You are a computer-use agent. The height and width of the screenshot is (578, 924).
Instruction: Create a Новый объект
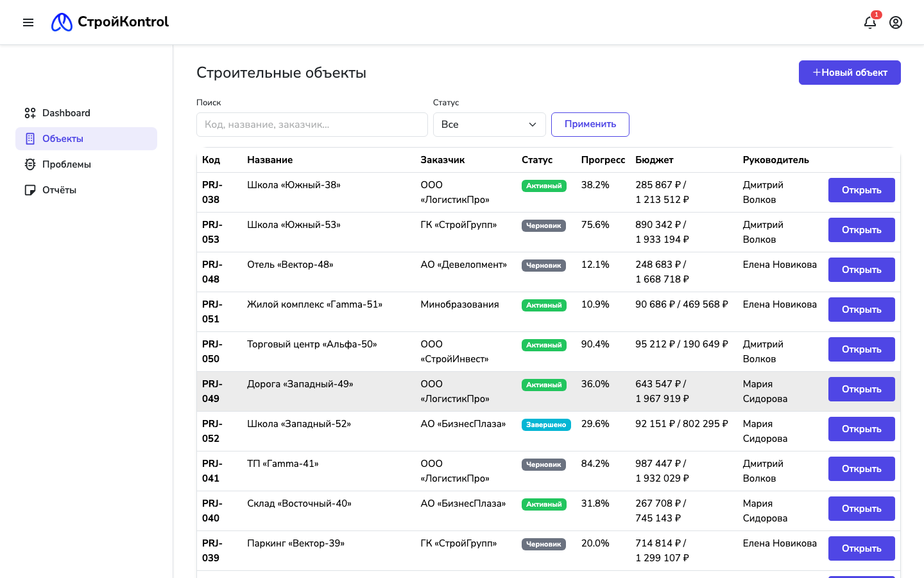(x=850, y=73)
